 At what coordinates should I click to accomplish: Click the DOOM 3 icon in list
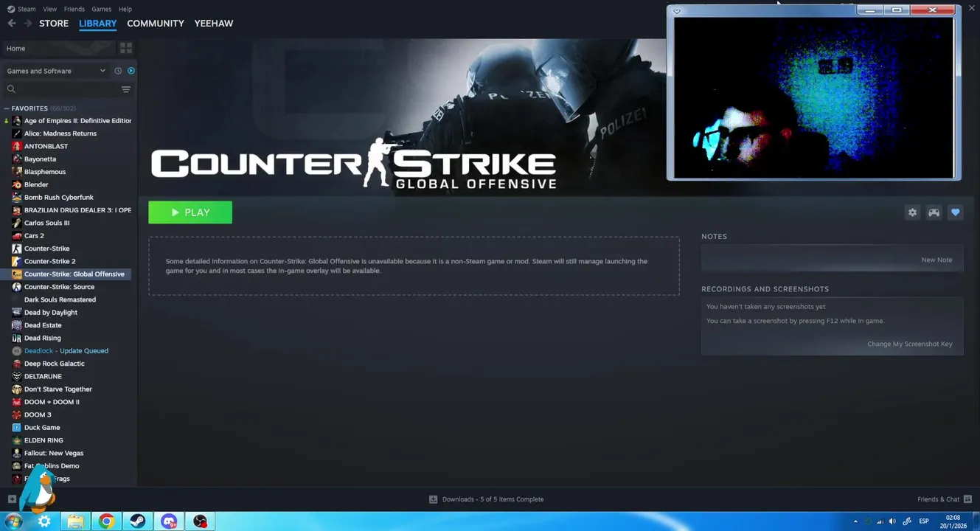tap(17, 414)
